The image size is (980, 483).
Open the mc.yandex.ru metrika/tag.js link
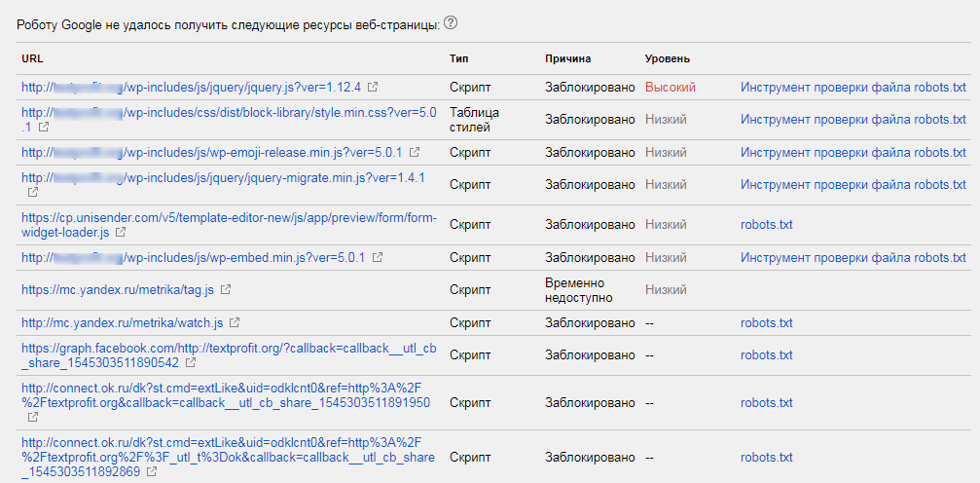pos(118,289)
